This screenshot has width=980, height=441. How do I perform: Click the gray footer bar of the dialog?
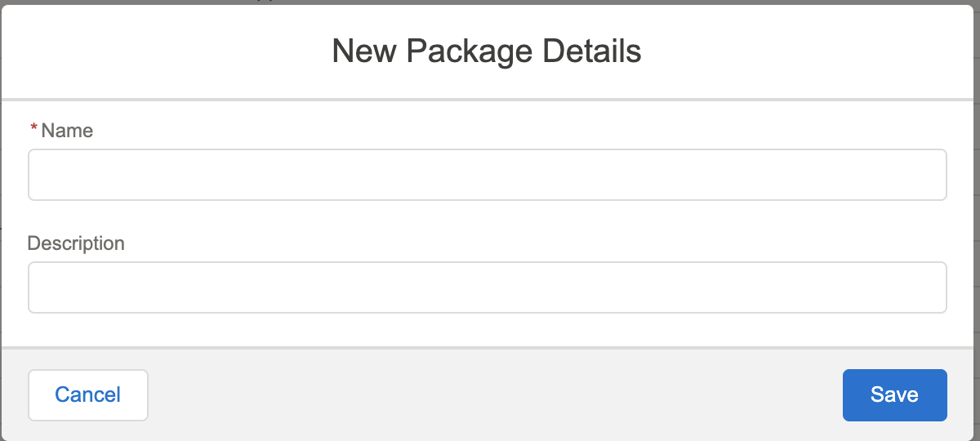[x=490, y=395]
